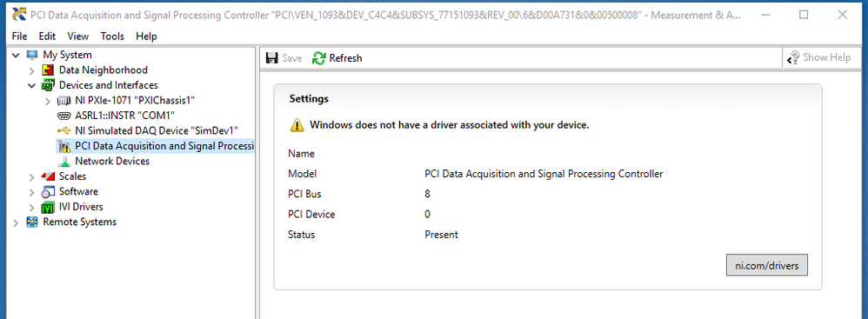The image size is (868, 319).
Task: Select the Data Neighborhood tree label
Action: tap(103, 70)
